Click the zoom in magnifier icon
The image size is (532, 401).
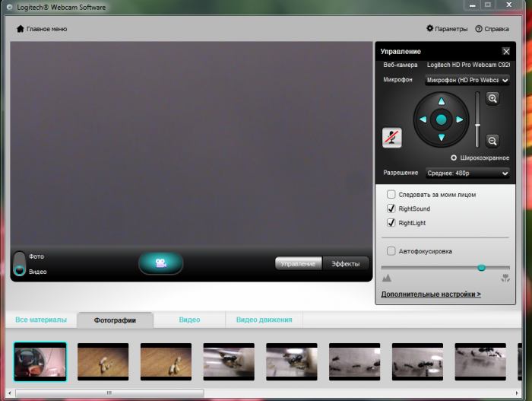pyautogui.click(x=492, y=99)
